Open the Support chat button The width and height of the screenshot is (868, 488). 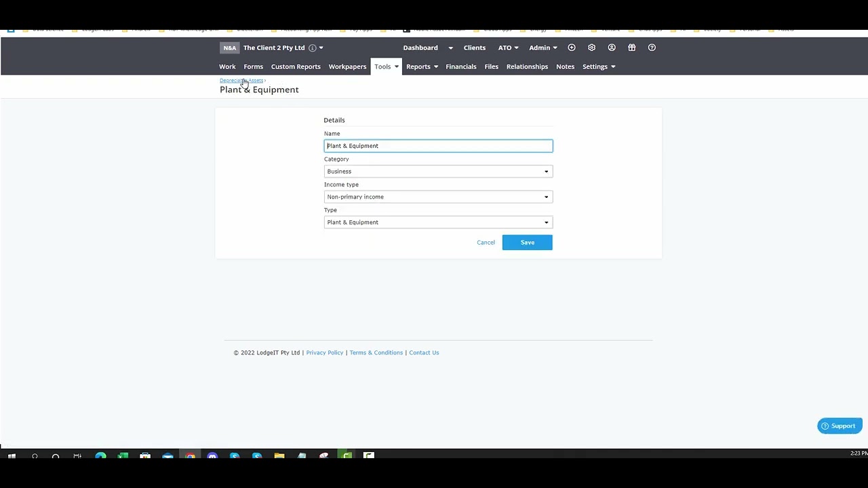(x=840, y=426)
